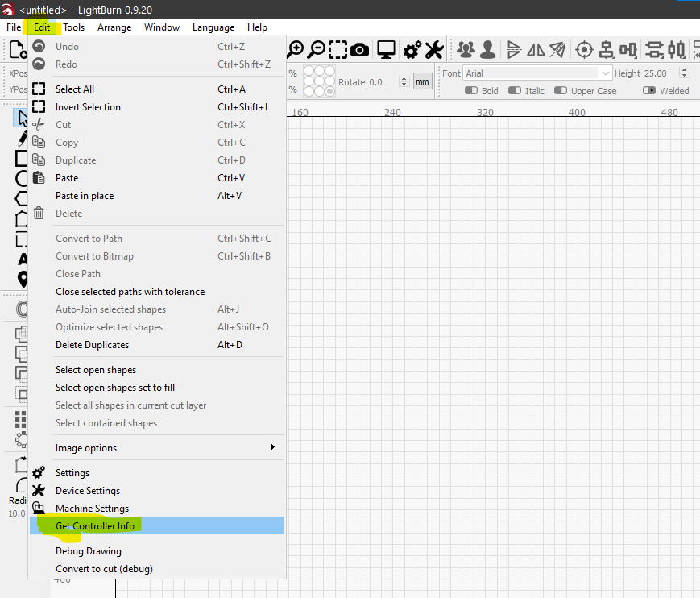The image size is (700, 598).
Task: Click the New file icon
Action: point(18,49)
